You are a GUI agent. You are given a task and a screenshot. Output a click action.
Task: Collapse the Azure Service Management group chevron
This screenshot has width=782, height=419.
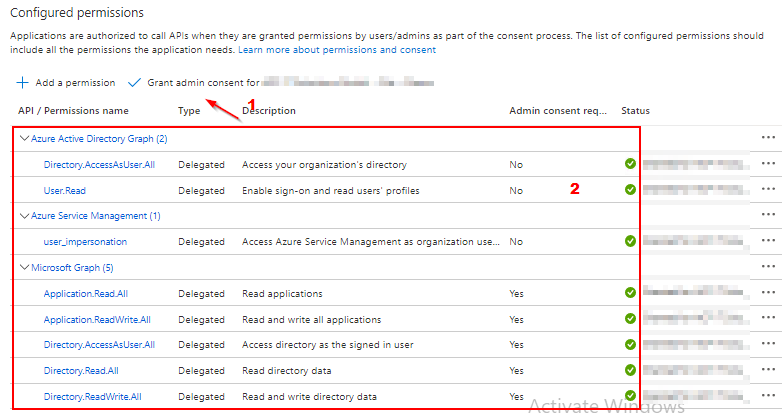point(24,215)
